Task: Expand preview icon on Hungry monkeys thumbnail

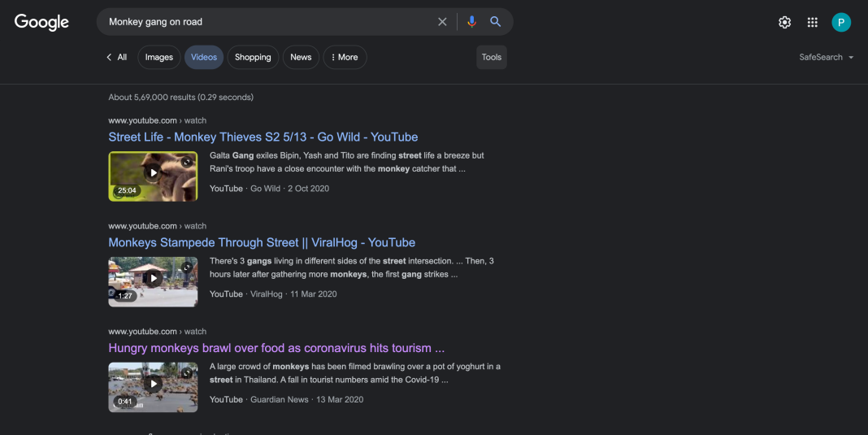Action: 187,373
